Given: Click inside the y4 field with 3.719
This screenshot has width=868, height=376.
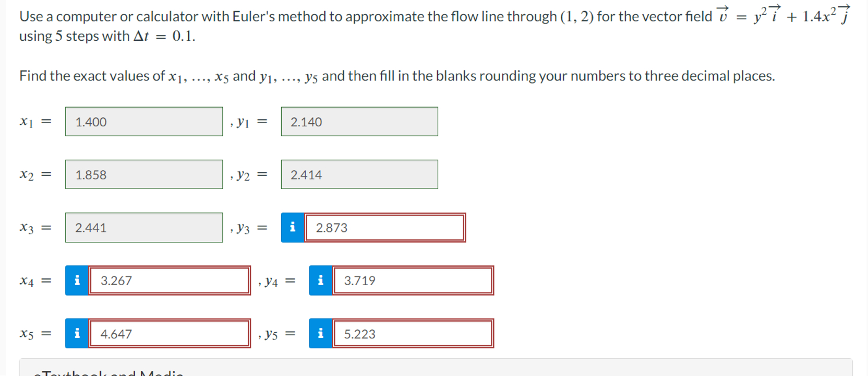Looking at the screenshot, I should pos(413,280).
